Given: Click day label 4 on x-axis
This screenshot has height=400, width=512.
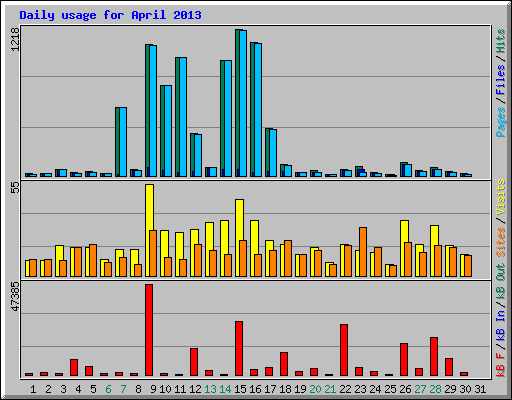Looking at the screenshot, I should point(78,389).
